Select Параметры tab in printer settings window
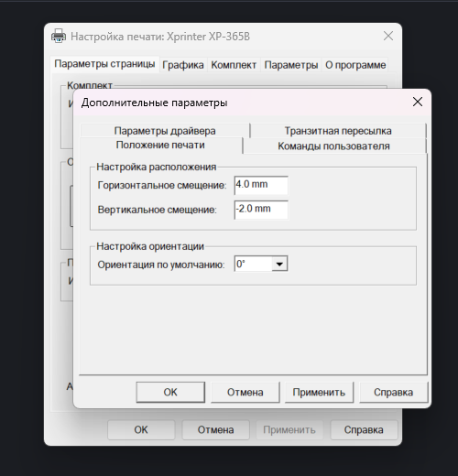This screenshot has height=476, width=458. pyautogui.click(x=291, y=65)
